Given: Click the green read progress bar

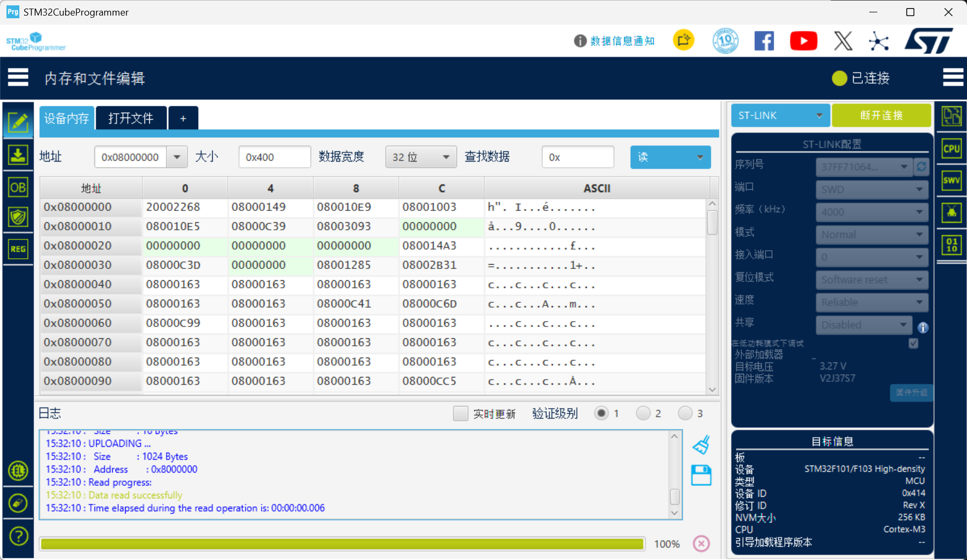Looking at the screenshot, I should (342, 544).
